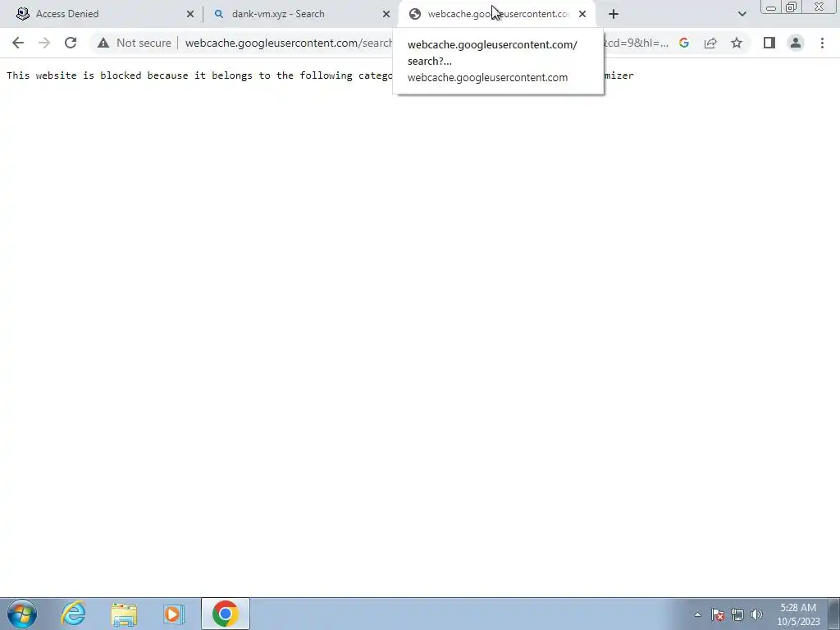Show hidden system tray icons
The width and height of the screenshot is (840, 630).
(x=697, y=614)
